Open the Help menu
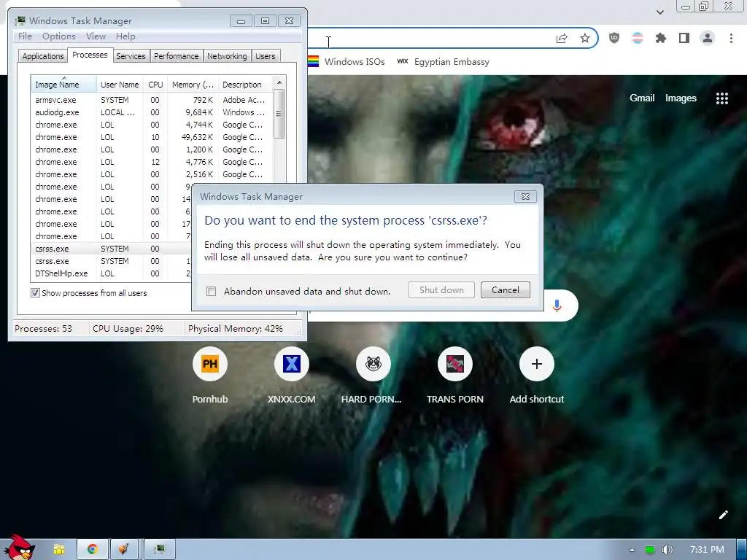 pos(125,36)
